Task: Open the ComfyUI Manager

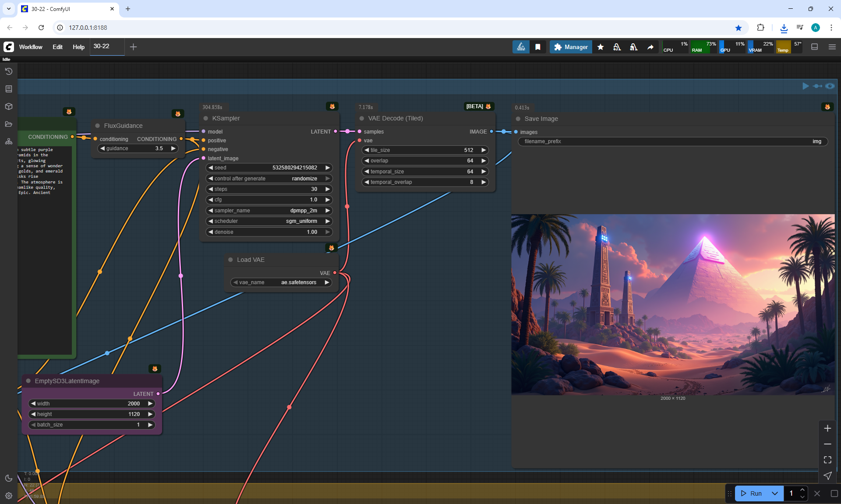Action: 571,47
